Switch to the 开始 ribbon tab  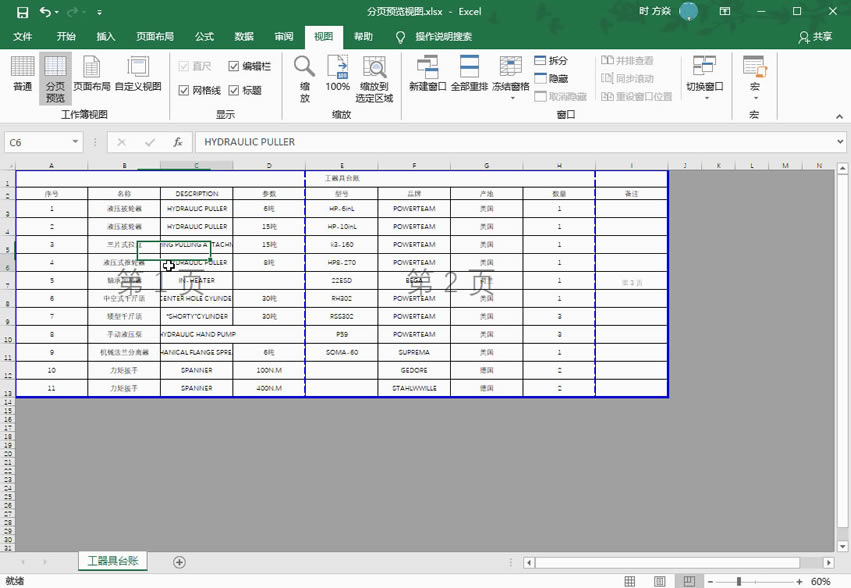66,36
